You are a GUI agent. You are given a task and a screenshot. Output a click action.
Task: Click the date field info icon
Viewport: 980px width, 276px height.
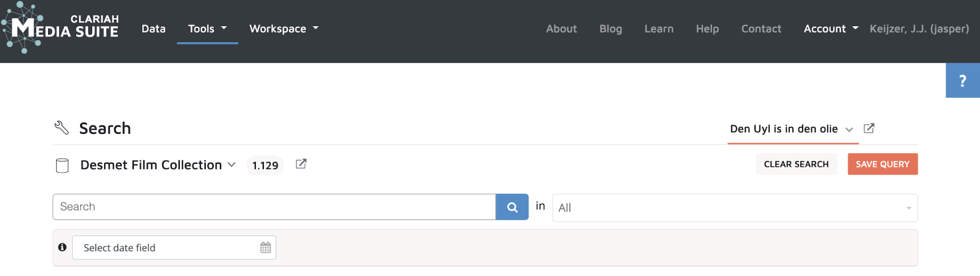[63, 247]
